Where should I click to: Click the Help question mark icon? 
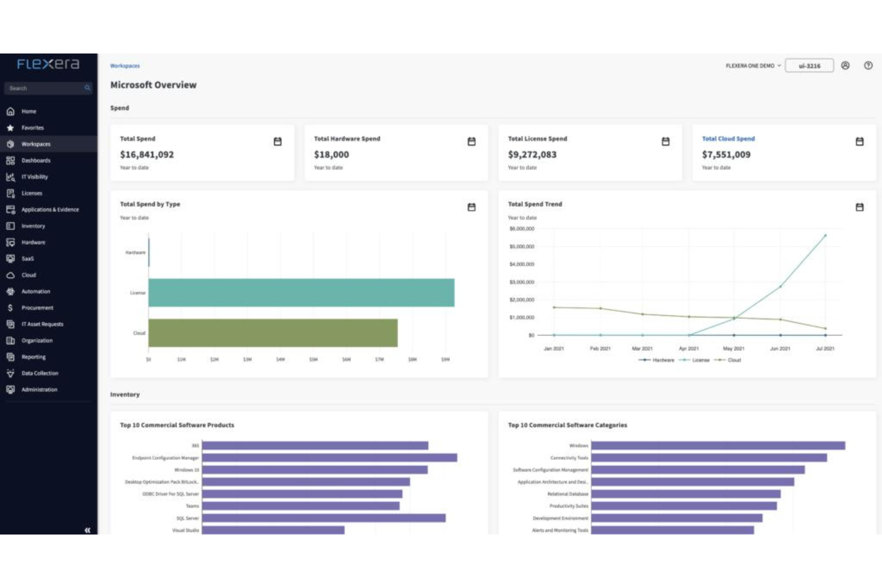click(868, 66)
